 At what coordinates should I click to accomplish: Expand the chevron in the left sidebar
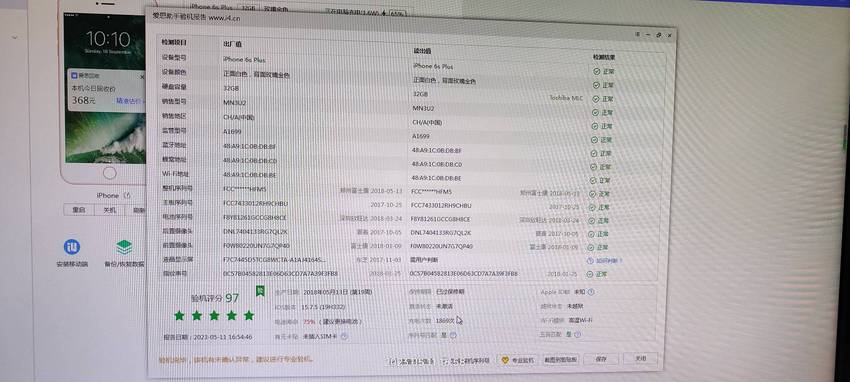tap(13, 38)
